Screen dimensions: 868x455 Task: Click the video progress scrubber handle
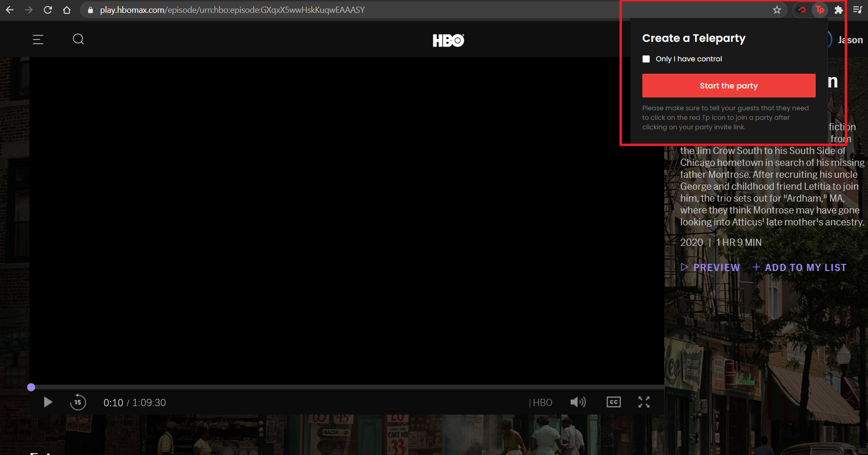coord(31,387)
